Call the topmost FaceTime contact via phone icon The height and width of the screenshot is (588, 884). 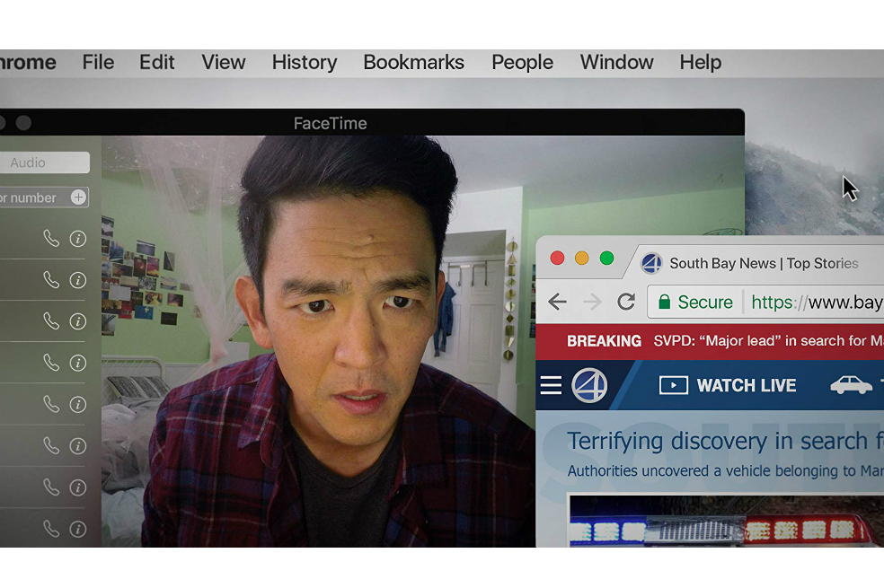point(51,239)
